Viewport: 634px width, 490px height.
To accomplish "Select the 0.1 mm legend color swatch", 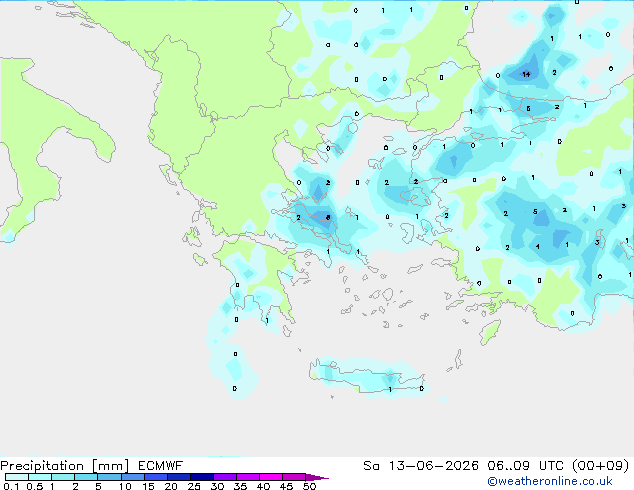I will click(x=17, y=477).
